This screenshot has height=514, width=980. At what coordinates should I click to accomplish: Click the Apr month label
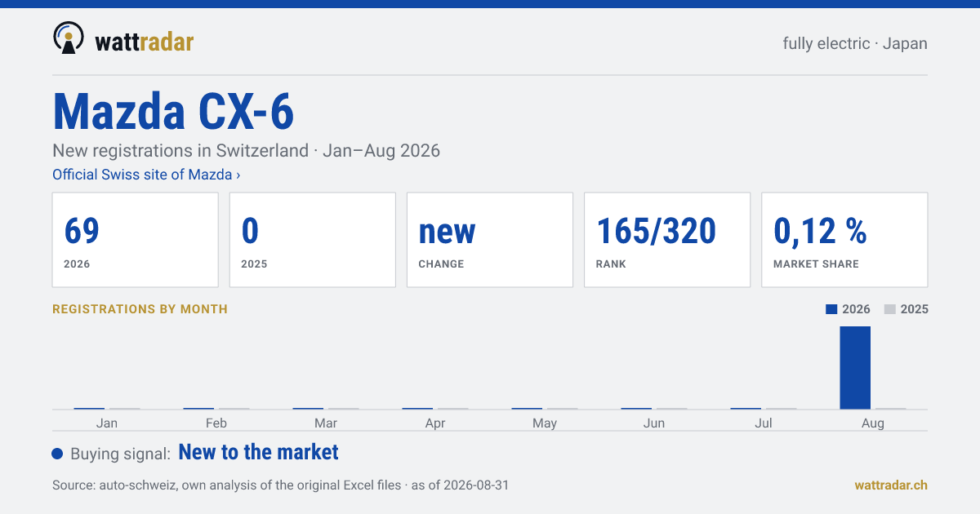coord(435,423)
